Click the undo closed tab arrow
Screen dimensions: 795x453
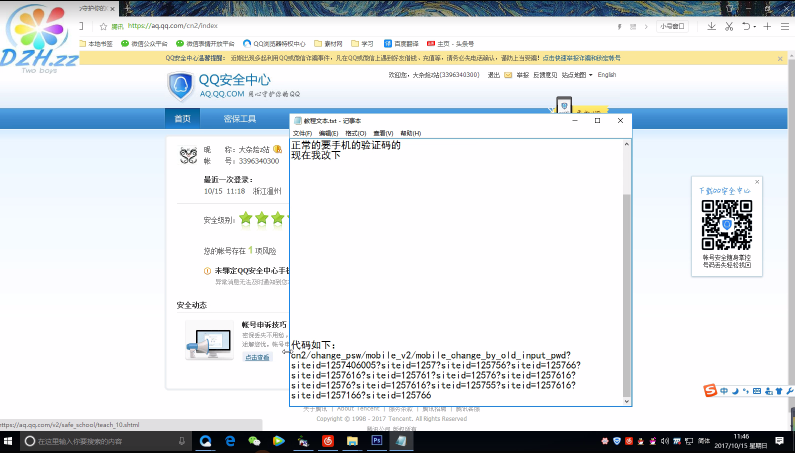746,26
